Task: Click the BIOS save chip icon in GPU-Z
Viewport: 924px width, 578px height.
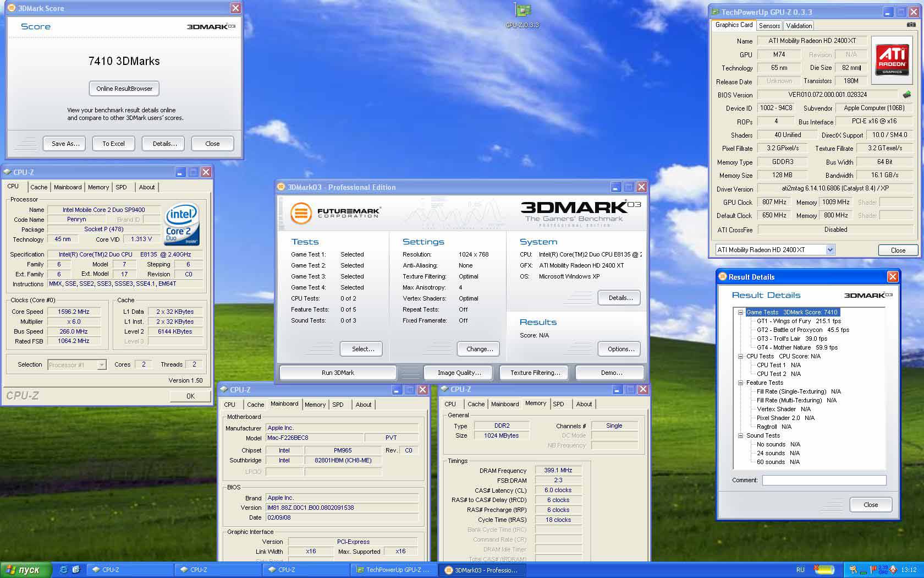Action: tap(906, 95)
